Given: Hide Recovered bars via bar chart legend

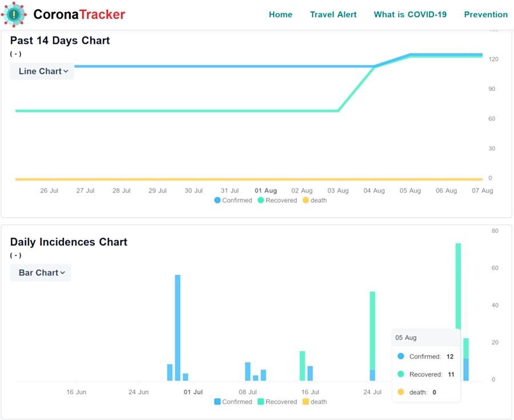Looking at the screenshot, I should (278, 402).
